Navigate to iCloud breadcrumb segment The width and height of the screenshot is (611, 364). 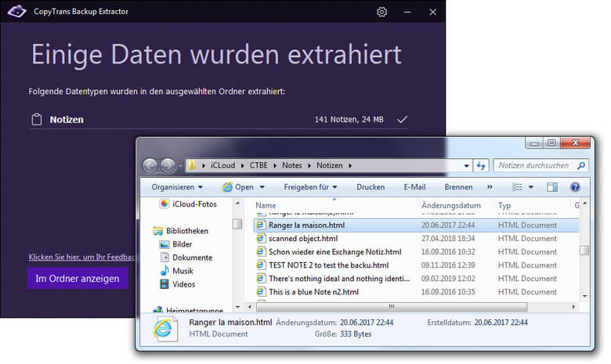click(x=223, y=165)
